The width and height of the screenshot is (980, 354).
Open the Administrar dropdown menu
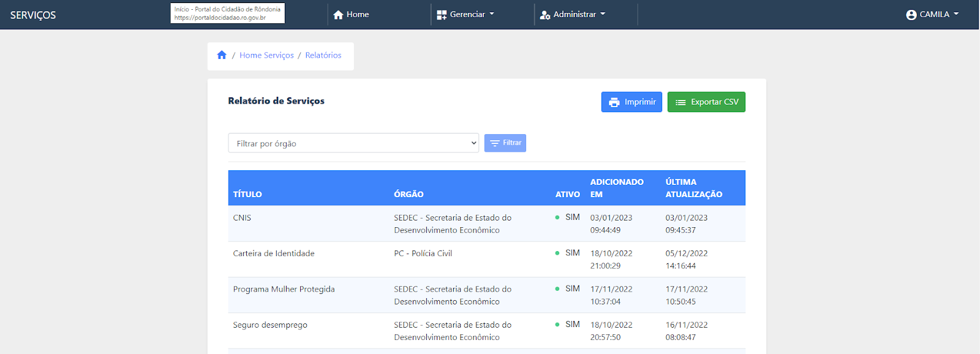(x=573, y=15)
